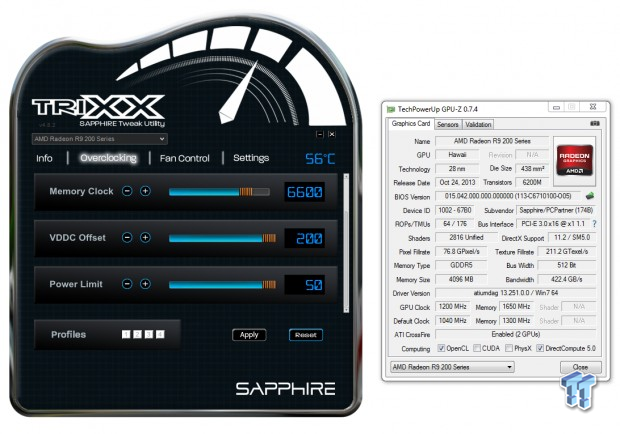Image resolution: width=620 pixels, height=434 pixels.
Task: Click the Technology 28 nm field
Action: 457,168
